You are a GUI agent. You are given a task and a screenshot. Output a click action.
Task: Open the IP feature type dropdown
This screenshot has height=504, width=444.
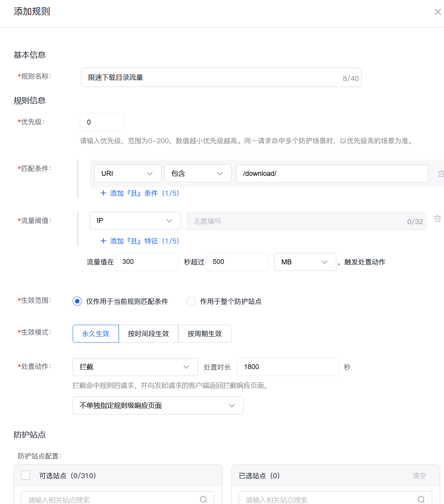click(x=135, y=221)
